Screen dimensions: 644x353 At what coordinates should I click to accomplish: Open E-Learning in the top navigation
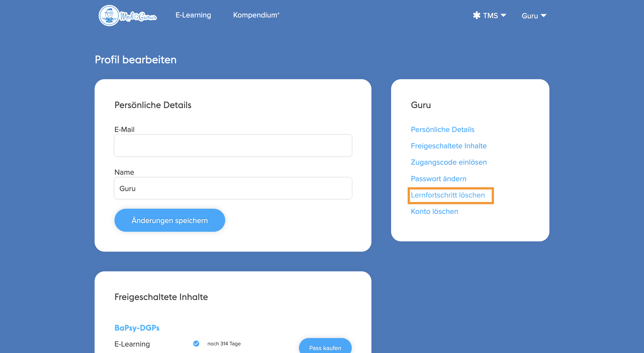point(193,15)
